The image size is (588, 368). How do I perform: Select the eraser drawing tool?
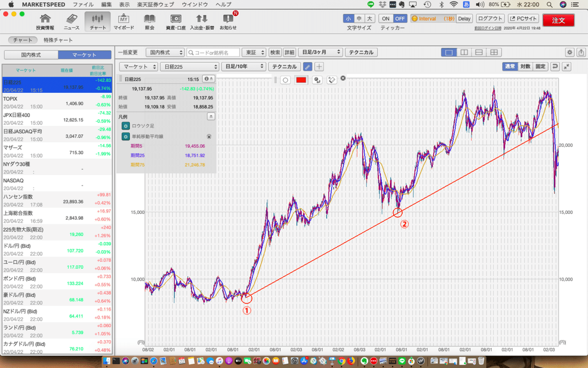click(x=332, y=80)
